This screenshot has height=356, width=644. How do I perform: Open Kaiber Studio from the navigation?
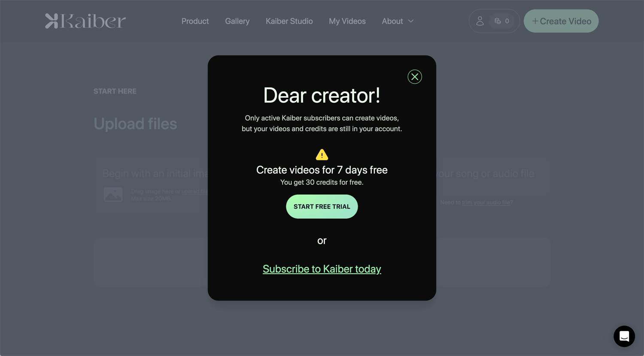(x=289, y=21)
